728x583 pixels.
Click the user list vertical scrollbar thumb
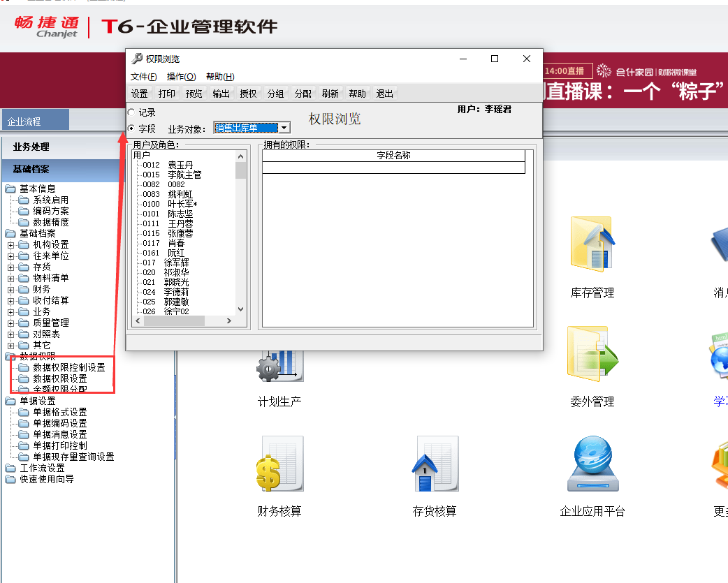240,170
